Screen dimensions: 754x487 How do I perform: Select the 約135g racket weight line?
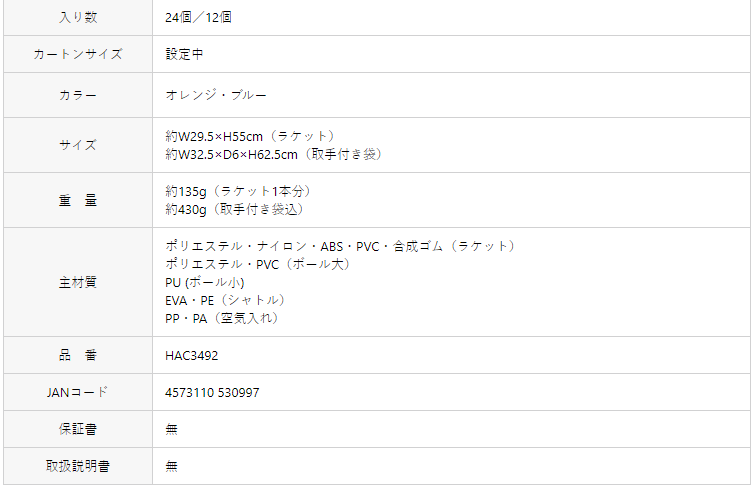[239, 191]
